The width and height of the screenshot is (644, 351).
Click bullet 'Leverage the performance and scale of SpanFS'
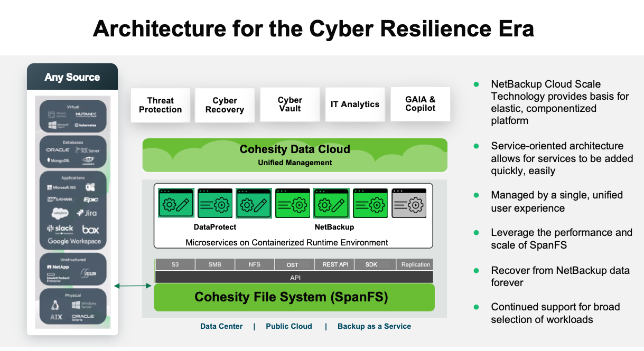[x=562, y=239]
